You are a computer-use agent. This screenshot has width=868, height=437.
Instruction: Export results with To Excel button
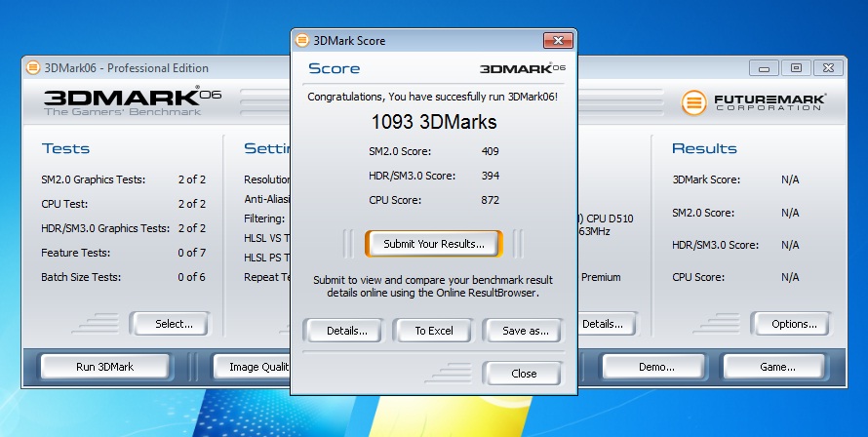434,331
